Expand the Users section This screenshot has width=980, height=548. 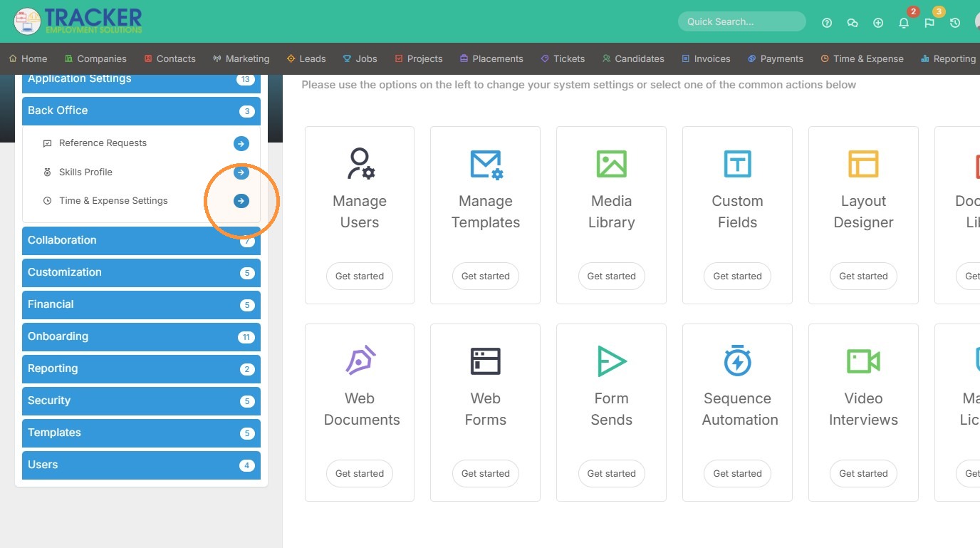141,465
